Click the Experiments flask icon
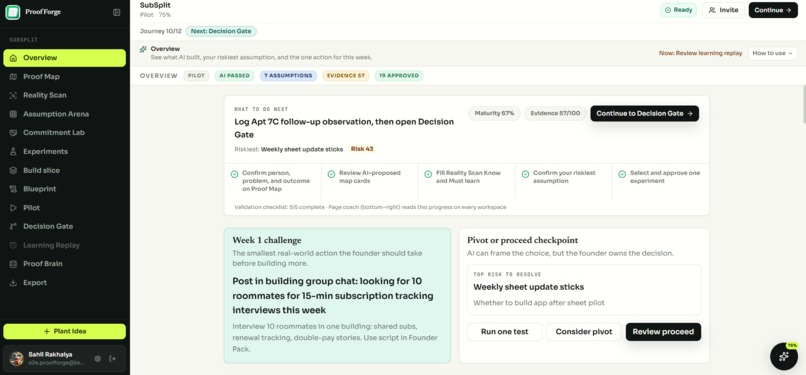The width and height of the screenshot is (806, 375). pos(13,152)
